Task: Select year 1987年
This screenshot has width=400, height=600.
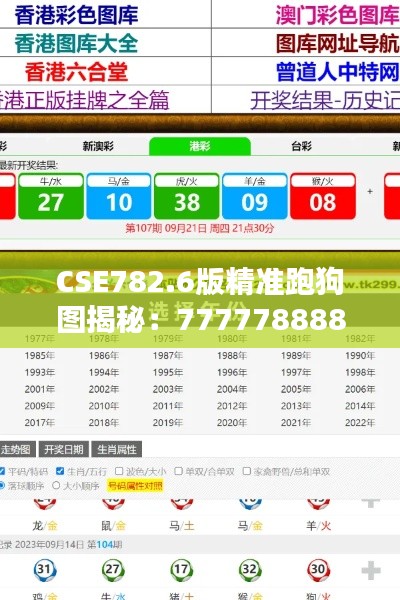Action: tap(168, 355)
